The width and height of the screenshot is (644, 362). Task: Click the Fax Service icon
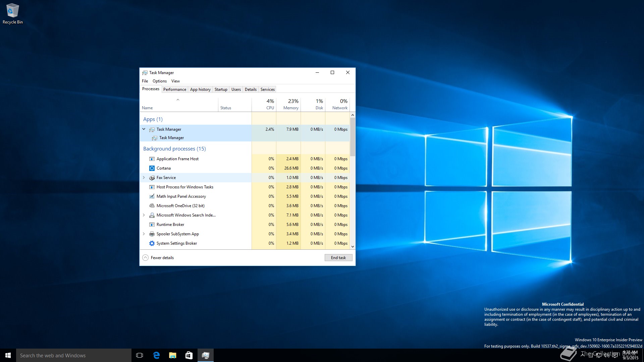pyautogui.click(x=152, y=178)
